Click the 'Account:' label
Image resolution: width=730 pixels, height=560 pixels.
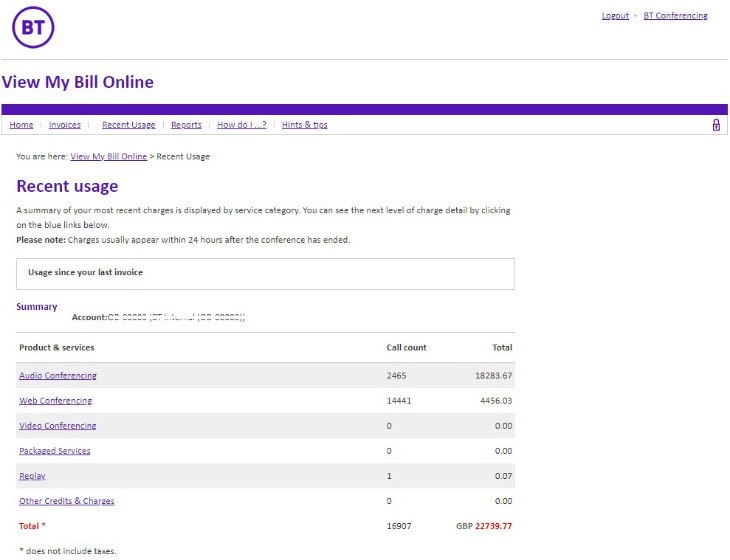[x=89, y=317]
